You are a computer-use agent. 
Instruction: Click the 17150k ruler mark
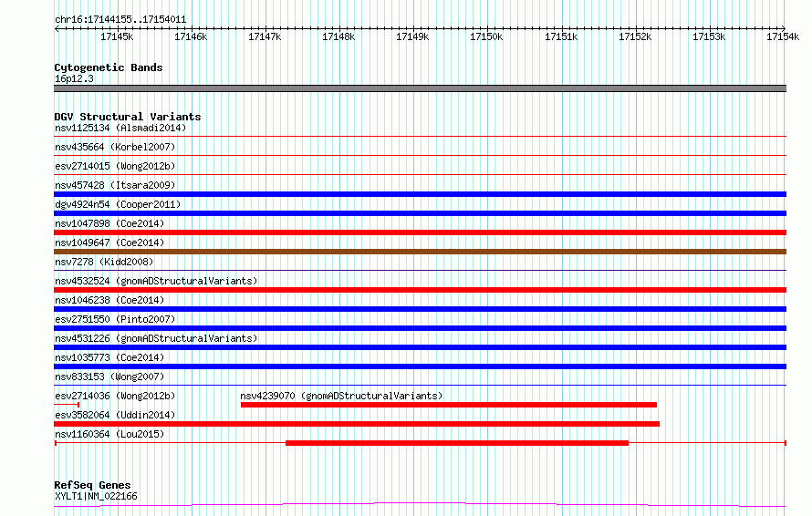coord(487,36)
